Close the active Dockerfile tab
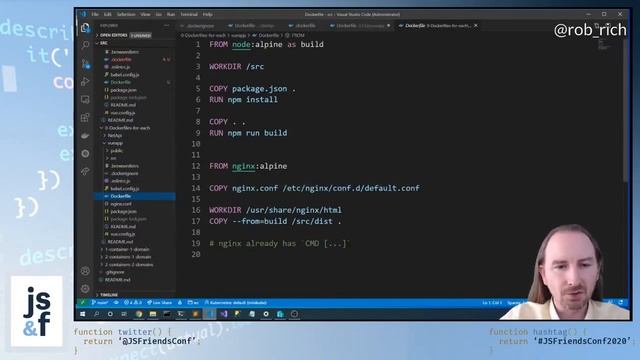The width and height of the screenshot is (640, 360). tap(476, 25)
